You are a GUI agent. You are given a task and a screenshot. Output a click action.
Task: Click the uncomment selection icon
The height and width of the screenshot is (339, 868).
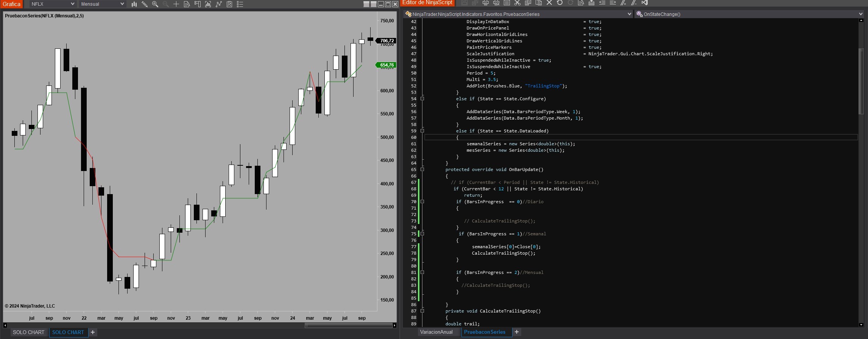point(634,3)
